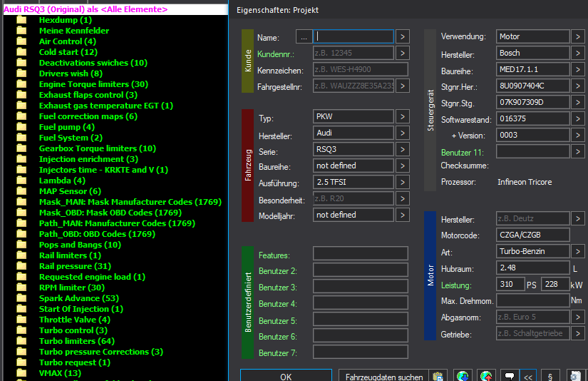The height and width of the screenshot is (381, 588).
Task: Click the Hubraum field showing 2.48
Action: coord(532,268)
